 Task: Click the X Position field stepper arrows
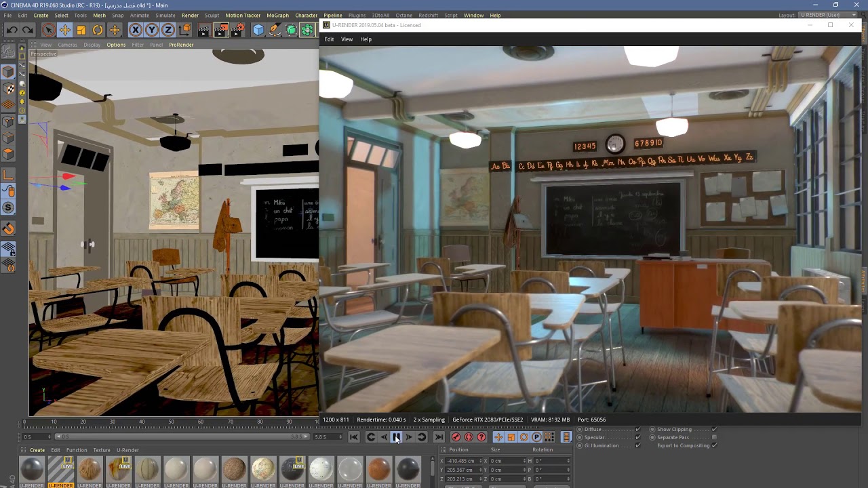pos(481,461)
